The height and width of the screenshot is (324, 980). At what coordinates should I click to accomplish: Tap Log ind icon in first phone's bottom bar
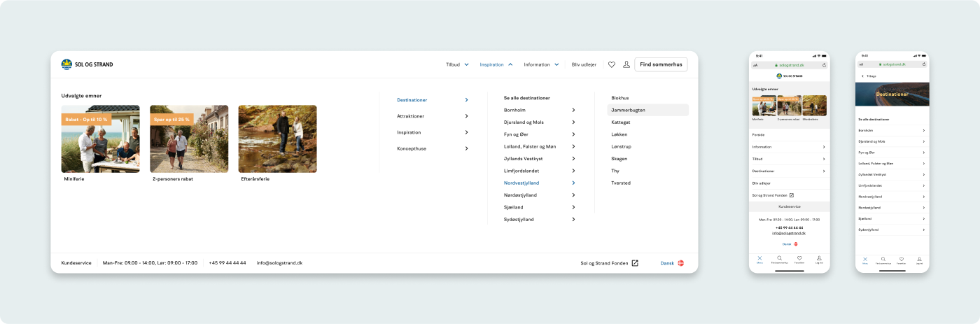819,258
